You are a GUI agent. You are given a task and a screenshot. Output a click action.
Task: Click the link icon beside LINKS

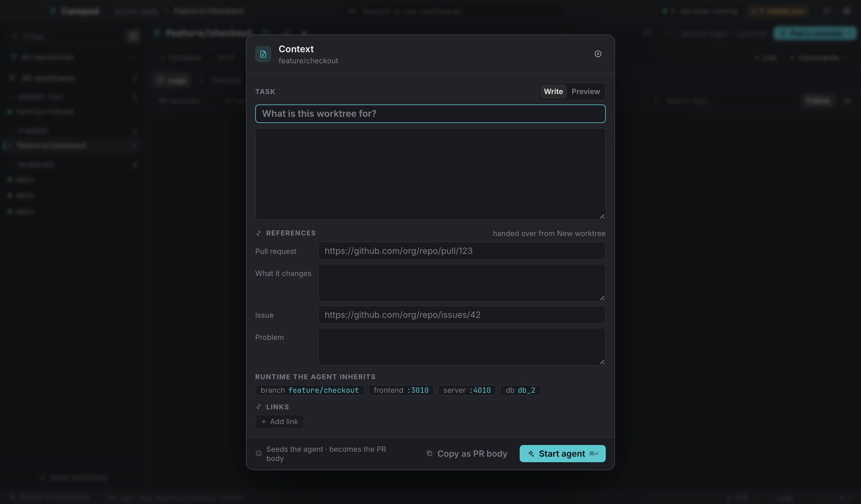pyautogui.click(x=259, y=407)
